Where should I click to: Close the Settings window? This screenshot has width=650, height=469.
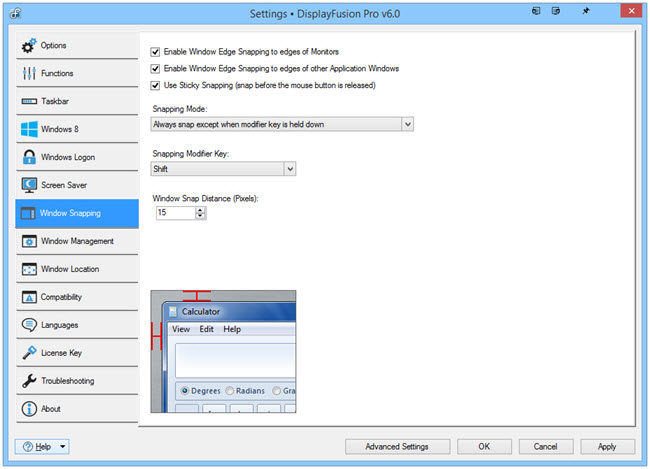631,11
